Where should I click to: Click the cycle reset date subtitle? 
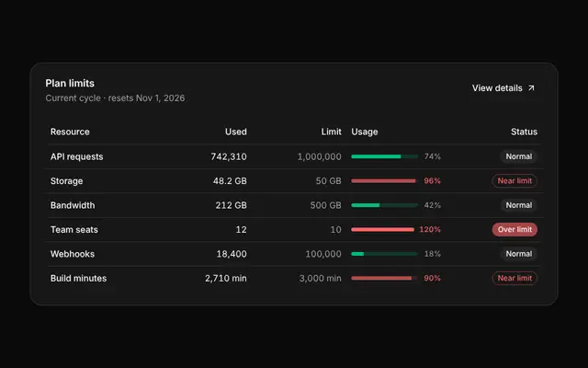[115, 98]
